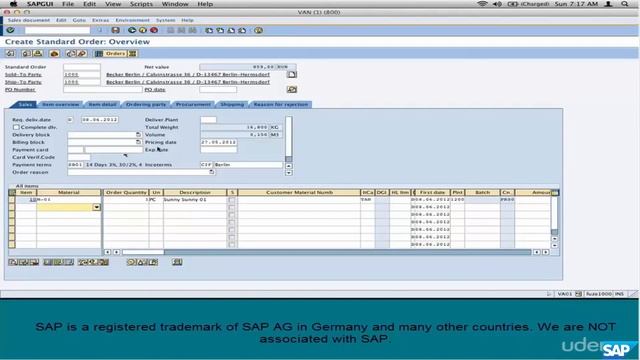
Task: Open the Goto menu
Action: coord(79,20)
